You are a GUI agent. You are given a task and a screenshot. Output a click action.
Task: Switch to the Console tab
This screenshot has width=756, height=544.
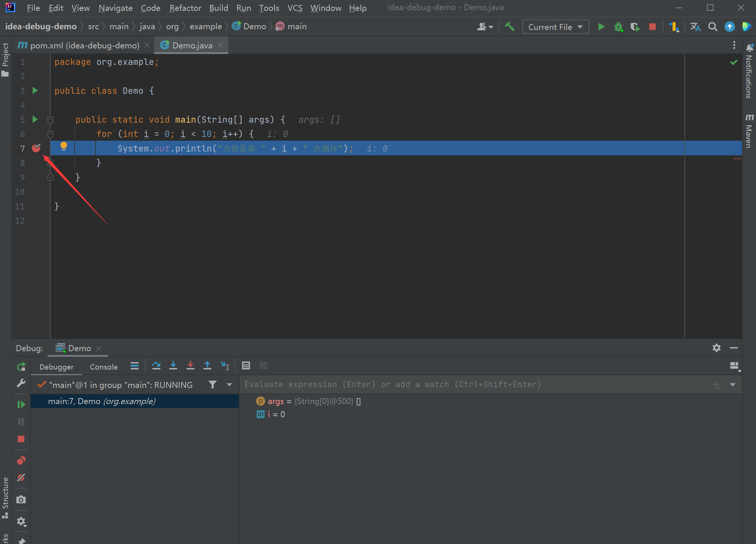click(104, 367)
